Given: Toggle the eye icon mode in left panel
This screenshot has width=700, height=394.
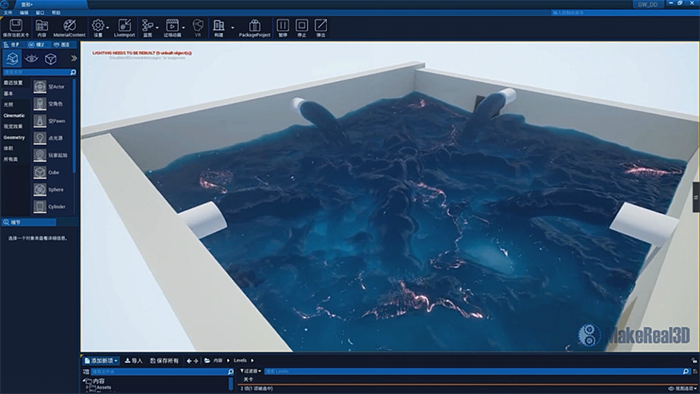Looking at the screenshot, I should coord(31,58).
